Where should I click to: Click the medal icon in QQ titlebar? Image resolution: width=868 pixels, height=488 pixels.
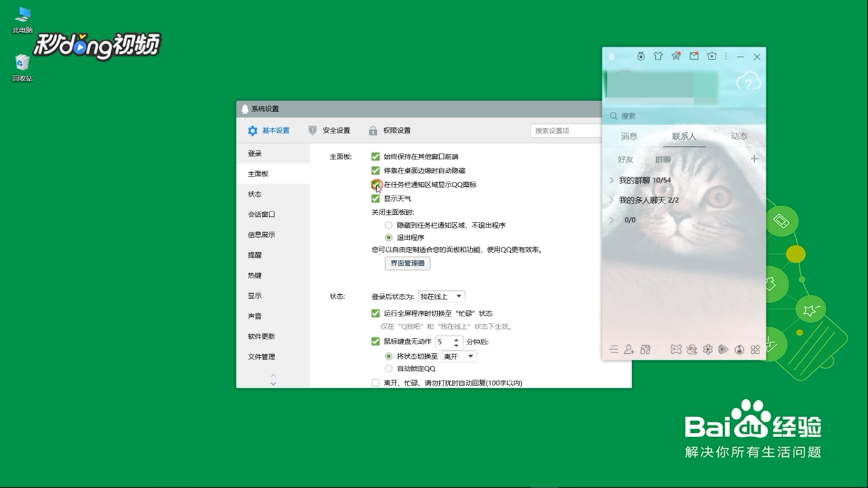(641, 57)
